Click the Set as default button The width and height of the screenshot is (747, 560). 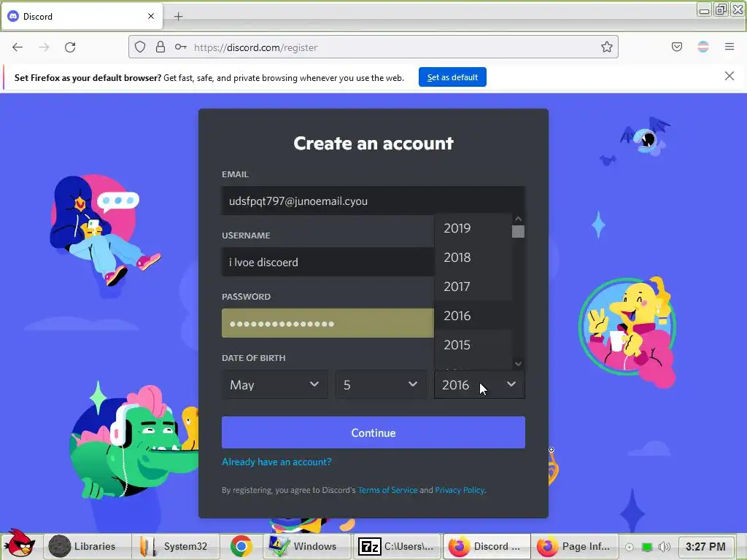point(452,77)
